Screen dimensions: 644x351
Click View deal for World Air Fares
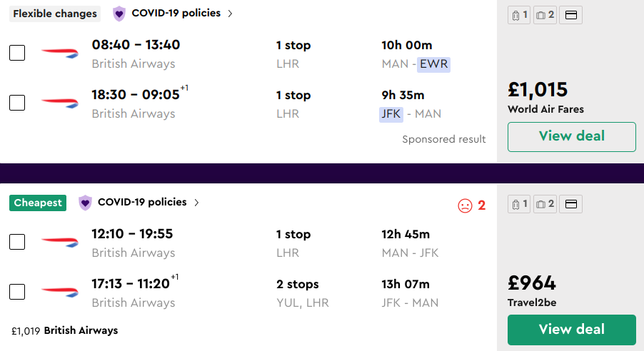[571, 136]
